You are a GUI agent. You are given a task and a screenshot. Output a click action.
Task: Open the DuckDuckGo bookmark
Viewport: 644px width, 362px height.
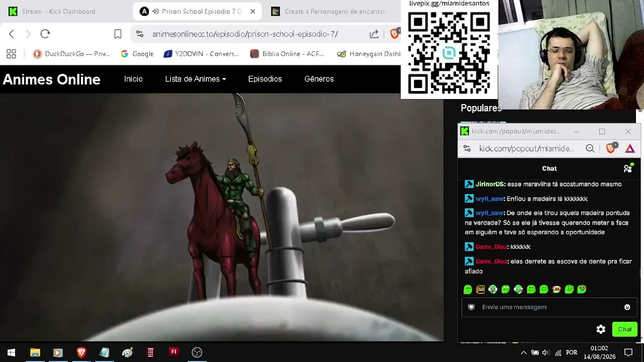click(x=71, y=54)
